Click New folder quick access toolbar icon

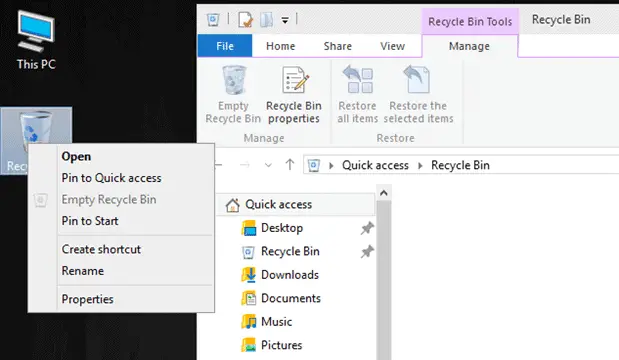point(266,19)
